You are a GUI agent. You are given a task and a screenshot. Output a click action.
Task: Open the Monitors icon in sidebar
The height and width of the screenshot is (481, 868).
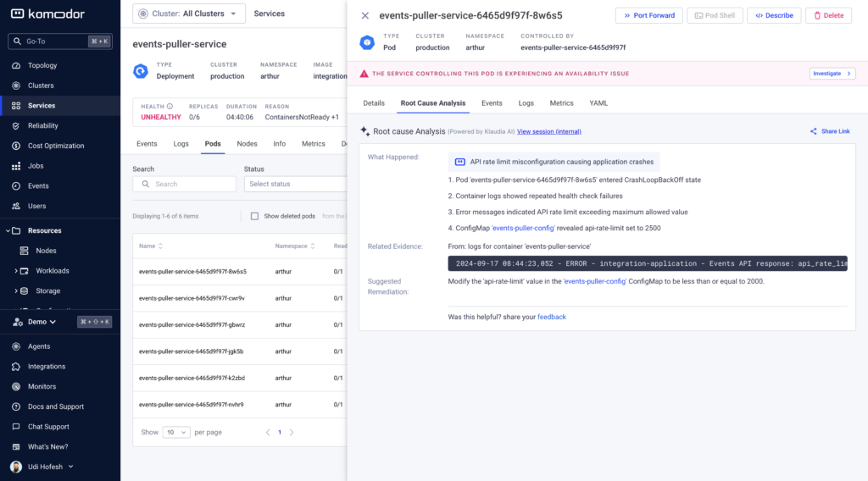coord(16,386)
